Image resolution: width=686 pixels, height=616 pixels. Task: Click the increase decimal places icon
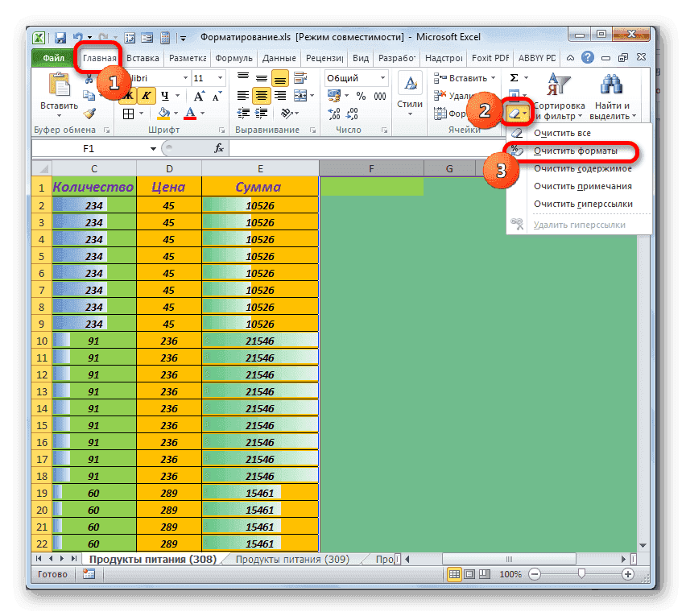pyautogui.click(x=333, y=114)
